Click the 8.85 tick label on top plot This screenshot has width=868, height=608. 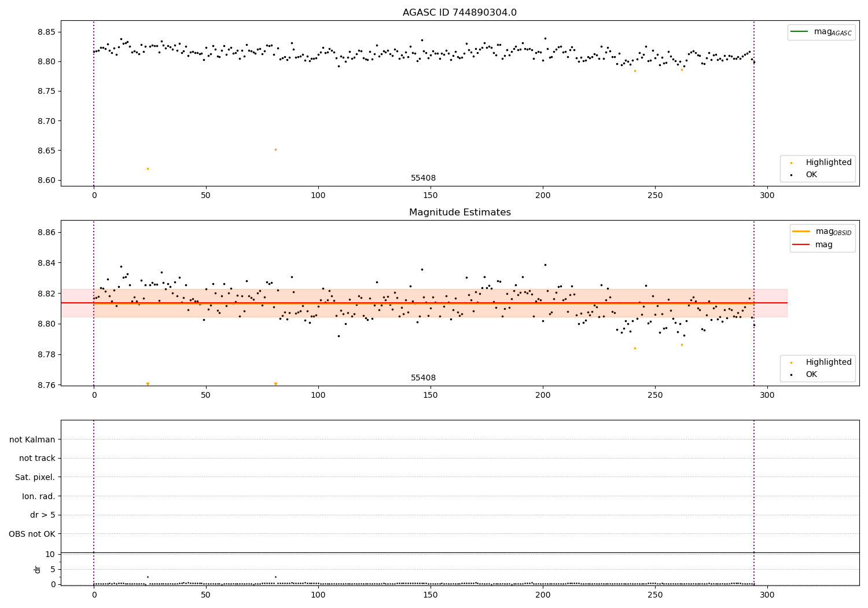[45, 32]
